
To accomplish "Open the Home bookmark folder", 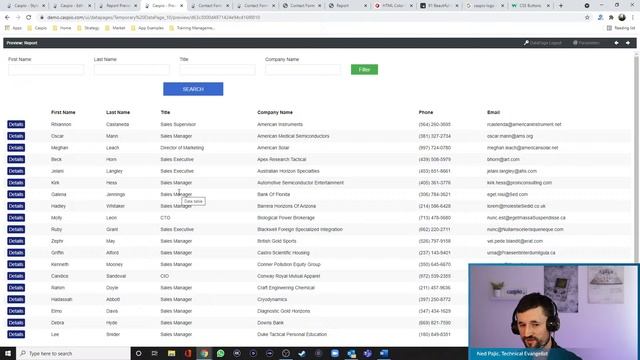I will (x=62, y=28).
